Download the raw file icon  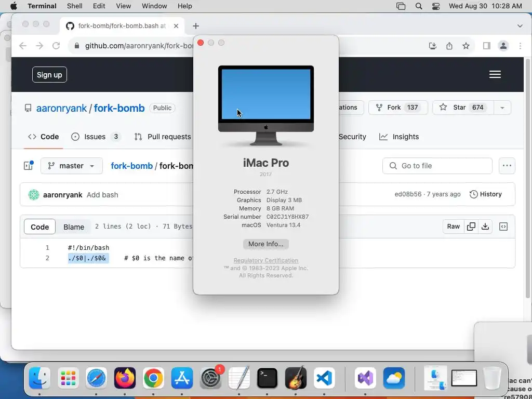[x=485, y=227]
